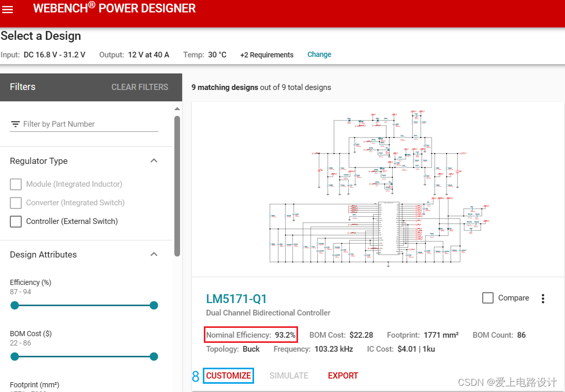
Task: Enable the Controller (External Switch) checkbox
Action: pyautogui.click(x=16, y=221)
